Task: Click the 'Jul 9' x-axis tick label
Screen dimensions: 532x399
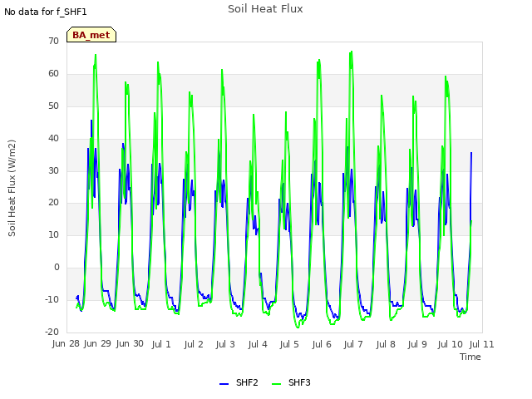Action: 417,344
